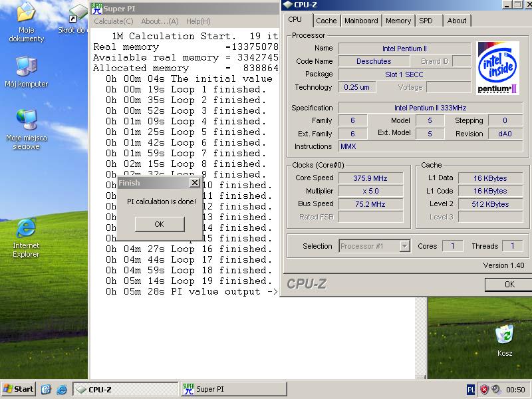This screenshot has height=399, width=532.
Task: Click OK in the Finish dialog
Action: [160, 224]
